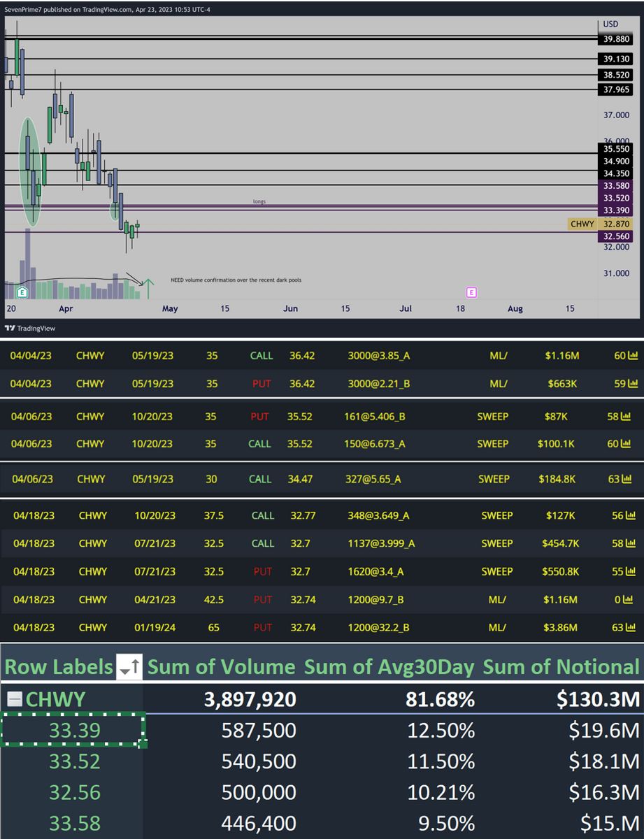Click the $550.8K premium value
The height and width of the screenshot is (839, 644).
tap(559, 572)
